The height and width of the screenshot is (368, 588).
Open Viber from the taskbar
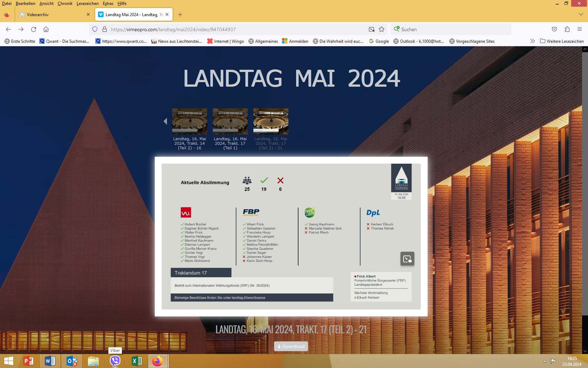tap(115, 361)
